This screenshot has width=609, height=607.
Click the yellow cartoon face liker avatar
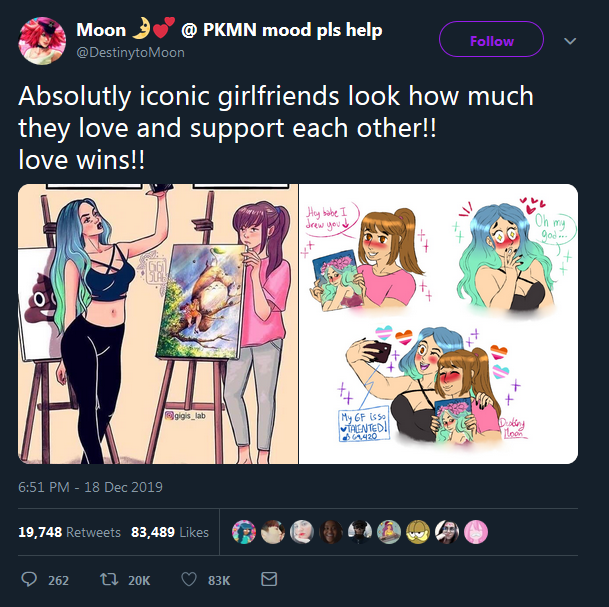[x=418, y=532]
